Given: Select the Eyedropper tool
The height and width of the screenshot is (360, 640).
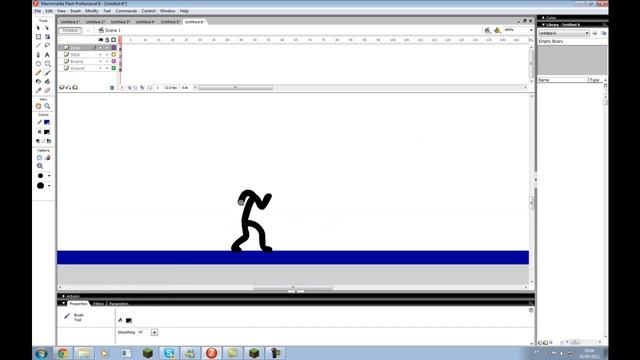Looking at the screenshot, I should (x=38, y=91).
